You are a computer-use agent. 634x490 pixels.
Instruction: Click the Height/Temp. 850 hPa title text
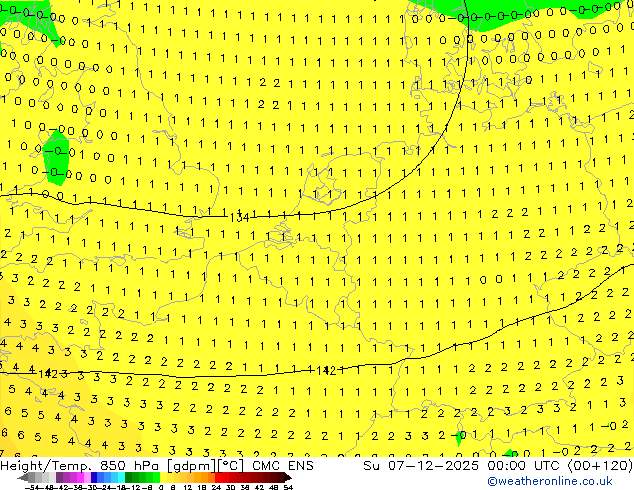click(x=79, y=466)
